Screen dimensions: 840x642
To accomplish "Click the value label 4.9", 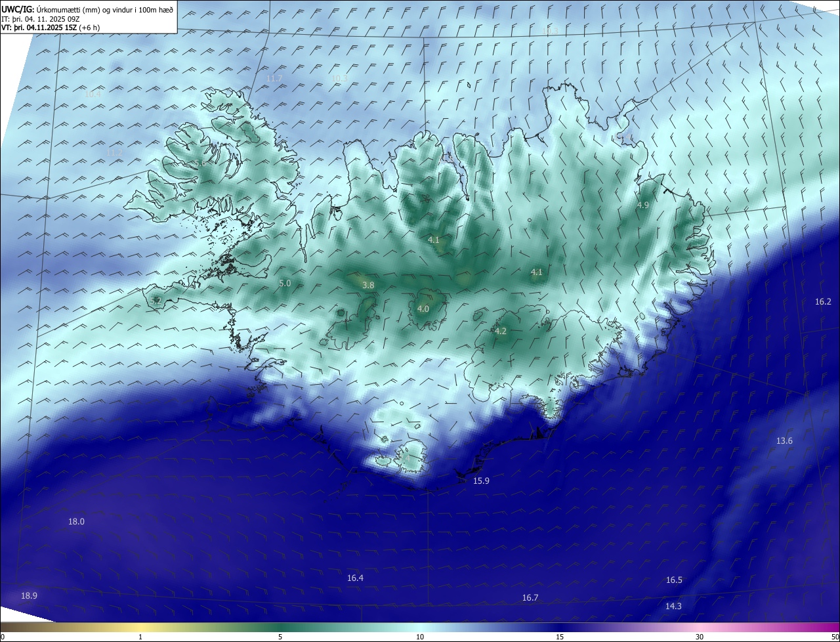I will pyautogui.click(x=643, y=205).
